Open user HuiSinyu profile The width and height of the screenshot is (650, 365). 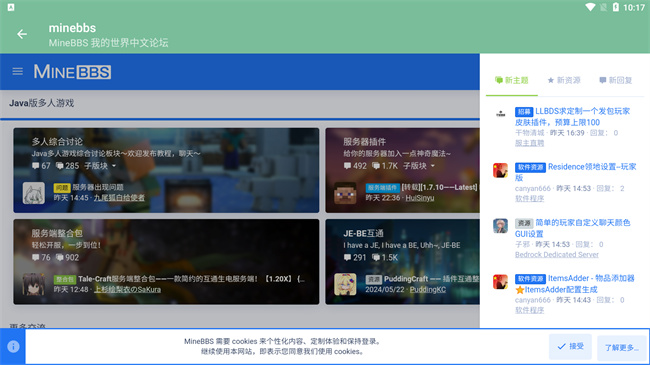tap(420, 198)
